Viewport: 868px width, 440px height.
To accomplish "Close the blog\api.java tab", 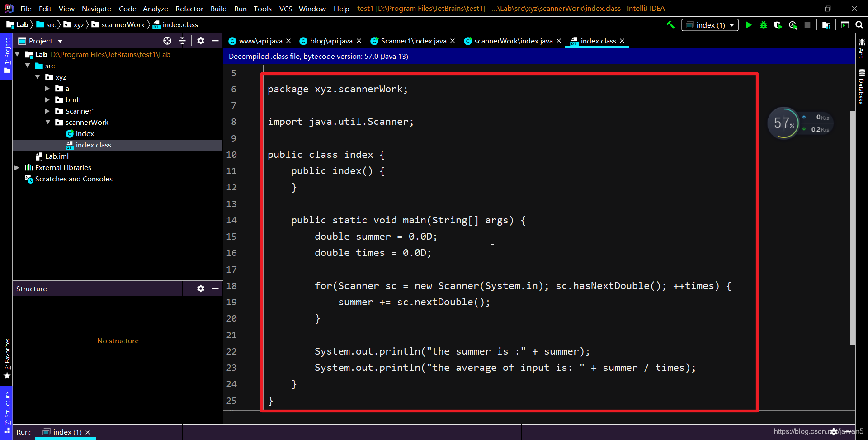I will [x=359, y=41].
